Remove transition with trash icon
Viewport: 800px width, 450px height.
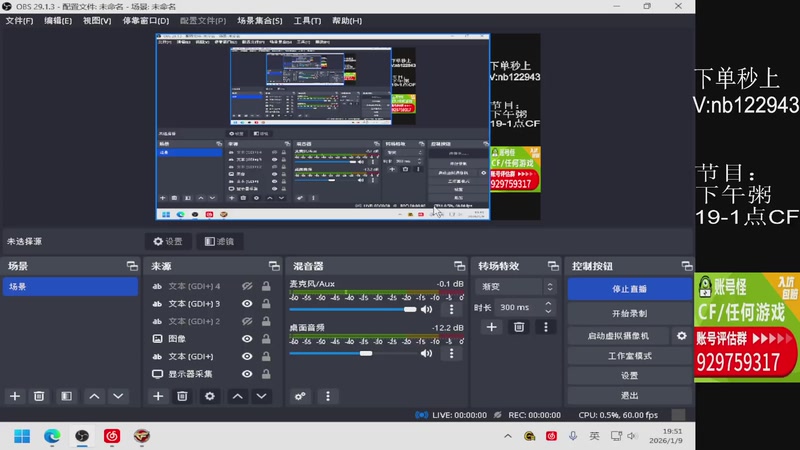click(x=519, y=327)
